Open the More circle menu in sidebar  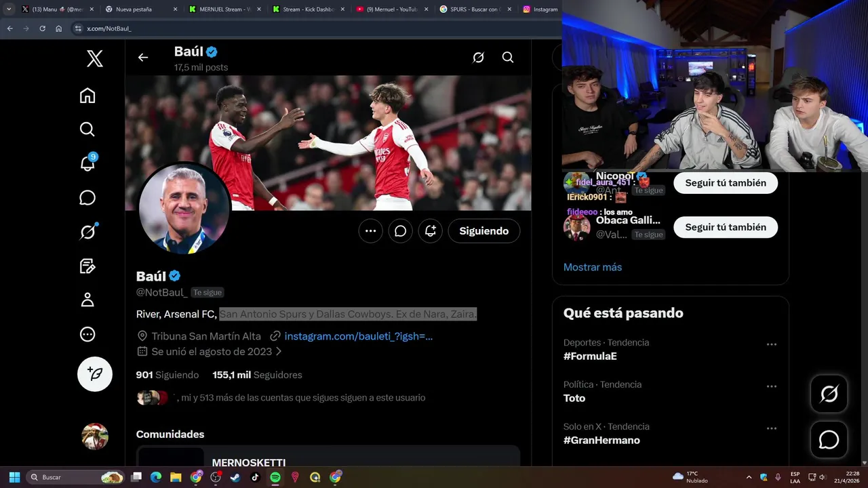[87, 334]
